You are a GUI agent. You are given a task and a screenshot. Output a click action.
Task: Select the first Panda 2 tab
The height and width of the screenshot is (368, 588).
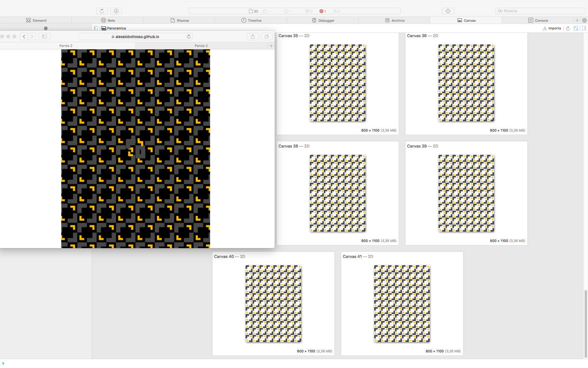point(66,46)
